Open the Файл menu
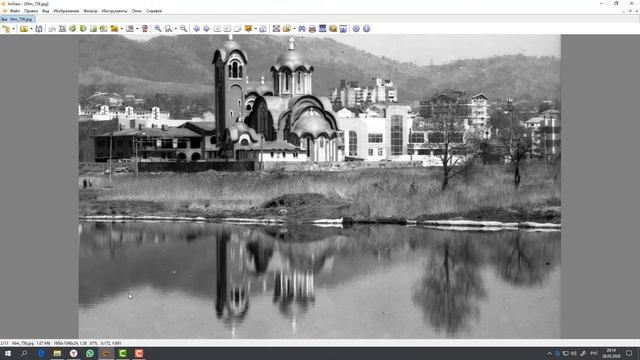Image resolution: width=640 pixels, height=360 pixels. click(x=14, y=11)
